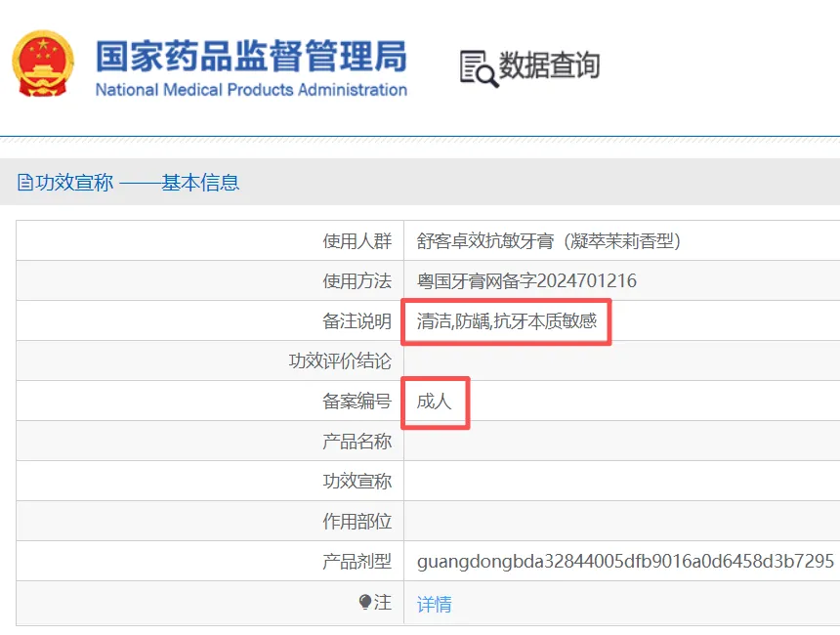Screen dimensions: 840x635
Task: Click the 备注说明 row label
Action: pyautogui.click(x=357, y=321)
